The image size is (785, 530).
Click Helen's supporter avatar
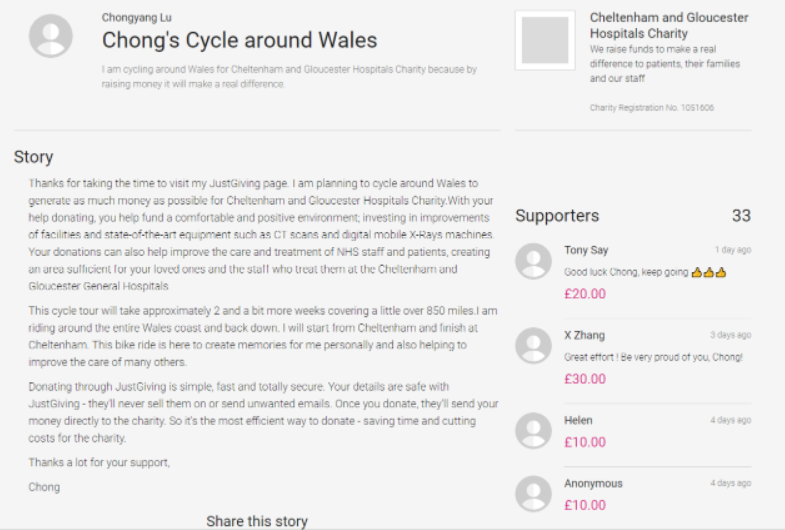(533, 430)
